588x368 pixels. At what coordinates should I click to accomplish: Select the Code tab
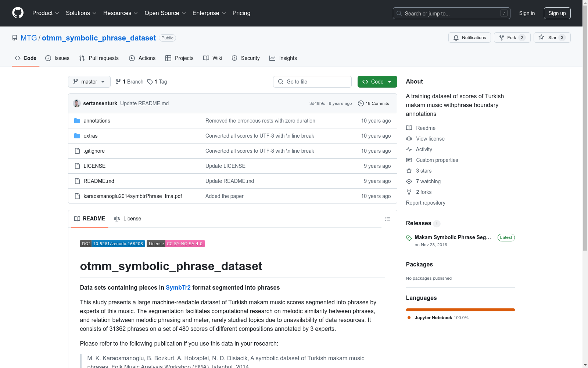click(x=26, y=58)
